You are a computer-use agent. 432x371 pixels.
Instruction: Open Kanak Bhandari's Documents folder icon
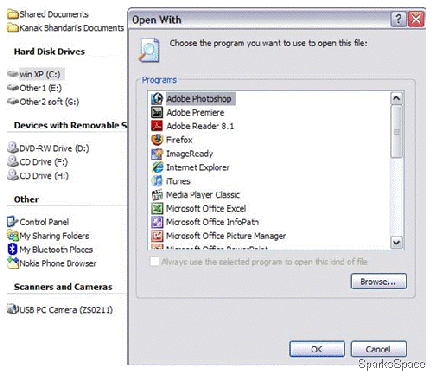(x=13, y=28)
